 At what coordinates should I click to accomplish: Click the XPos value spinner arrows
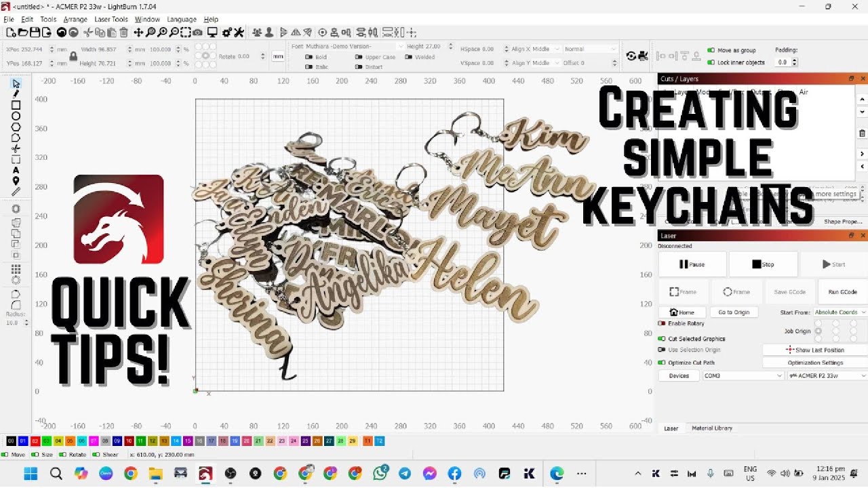pyautogui.click(x=52, y=49)
